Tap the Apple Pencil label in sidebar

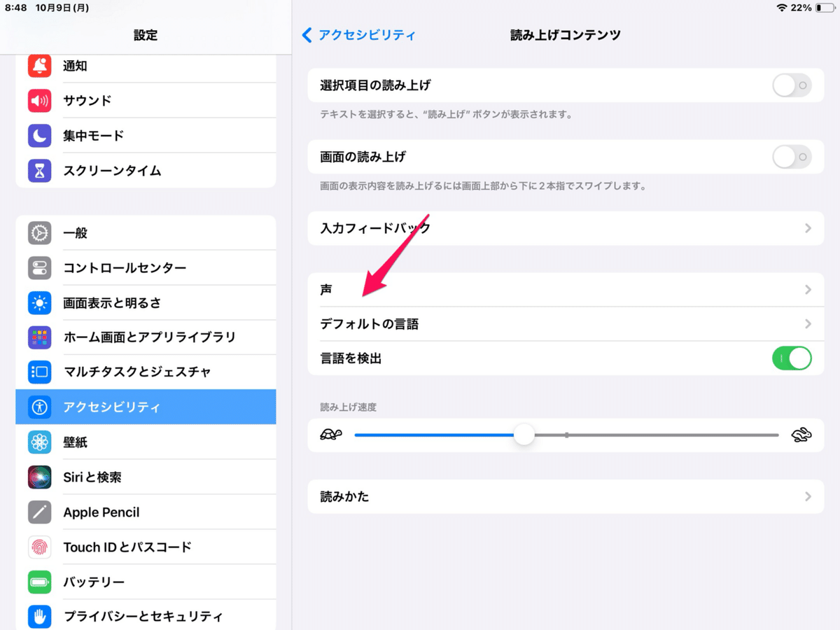(101, 512)
